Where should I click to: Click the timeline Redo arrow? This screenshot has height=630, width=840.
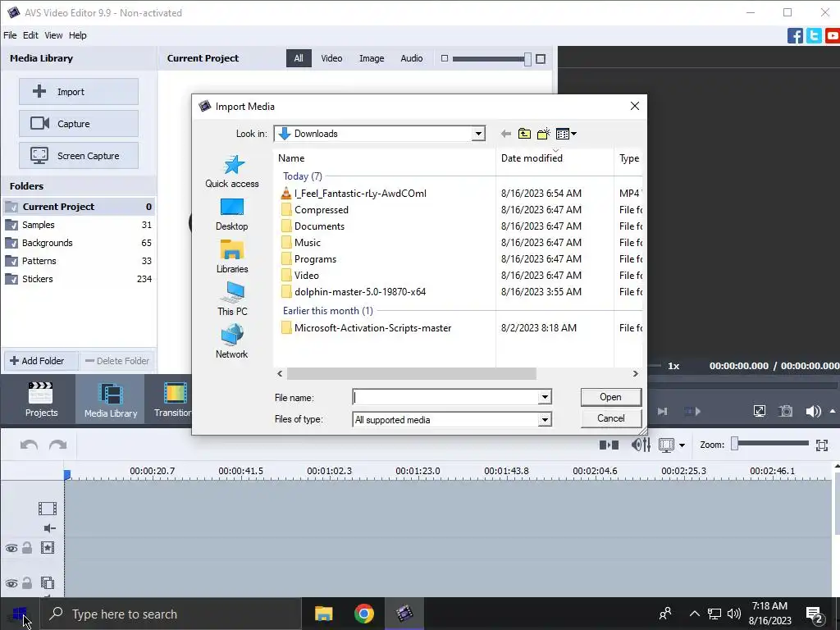[58, 445]
